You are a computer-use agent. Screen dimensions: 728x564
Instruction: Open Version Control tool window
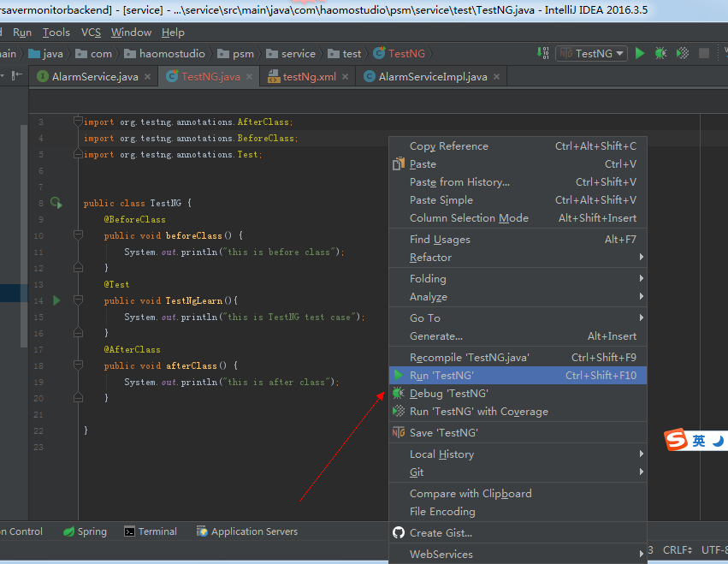21,531
